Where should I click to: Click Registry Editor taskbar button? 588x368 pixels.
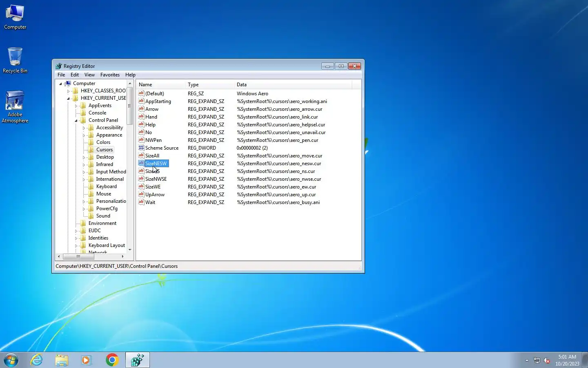(x=138, y=360)
